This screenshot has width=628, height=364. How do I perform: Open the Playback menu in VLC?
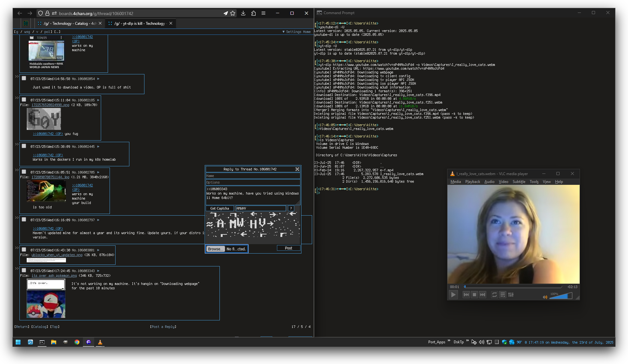473,182
